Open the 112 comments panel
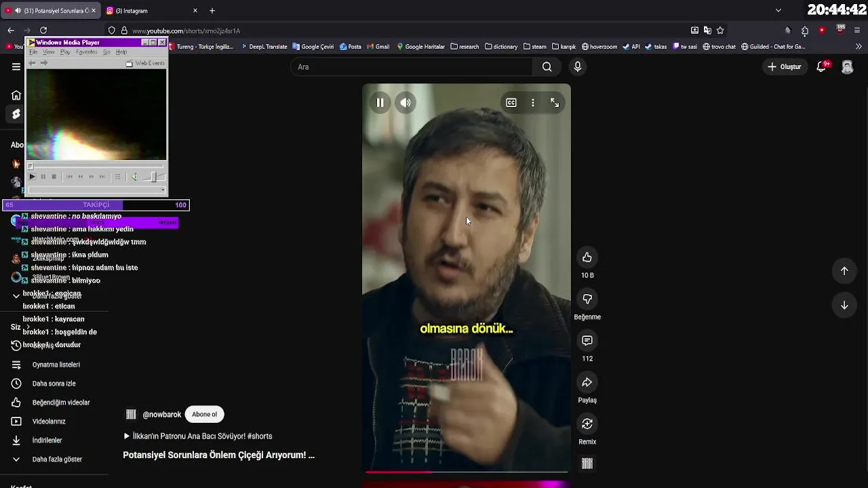Image resolution: width=868 pixels, height=488 pixels. point(587,340)
